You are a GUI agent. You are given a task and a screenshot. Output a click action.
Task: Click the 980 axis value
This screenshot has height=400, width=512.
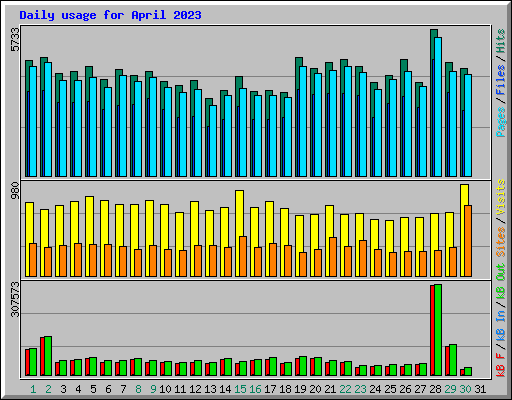[x=15, y=191]
